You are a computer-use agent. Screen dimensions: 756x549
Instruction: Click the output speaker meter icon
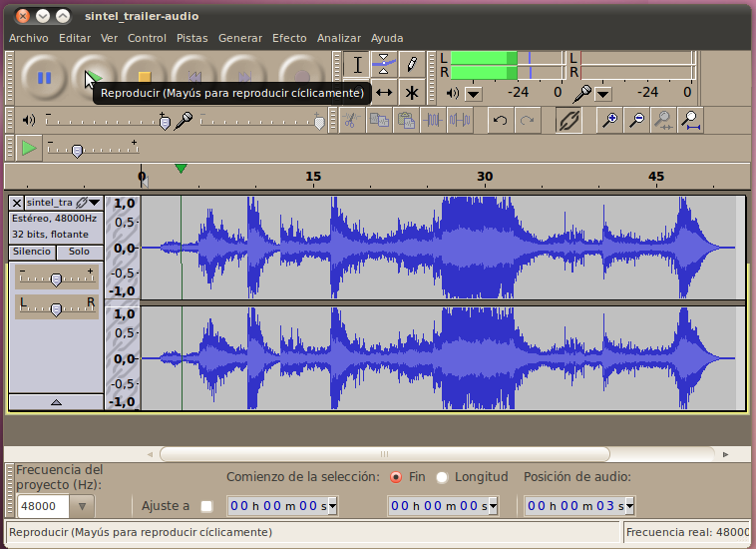click(452, 93)
